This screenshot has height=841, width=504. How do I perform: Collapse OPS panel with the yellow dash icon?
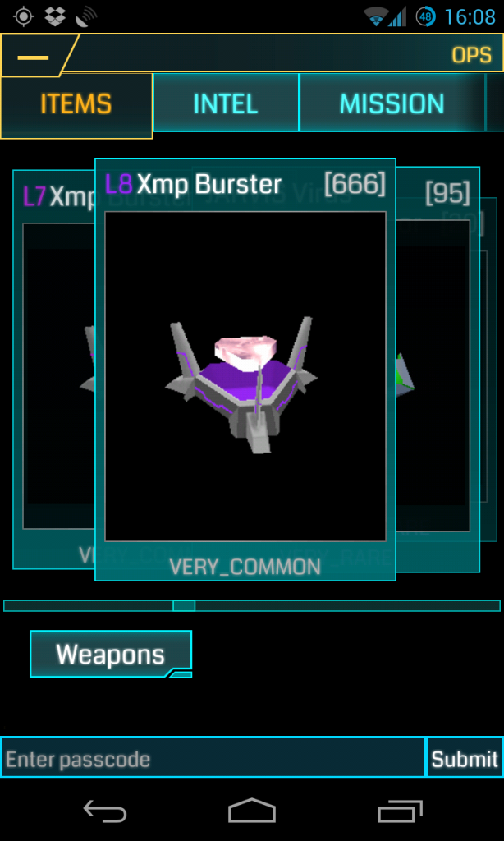[33, 57]
